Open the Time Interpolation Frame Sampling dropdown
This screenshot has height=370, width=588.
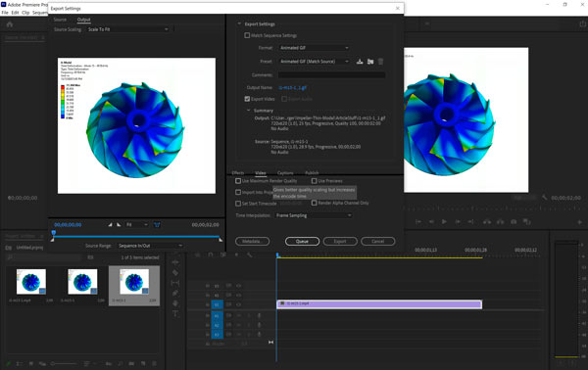pos(314,215)
